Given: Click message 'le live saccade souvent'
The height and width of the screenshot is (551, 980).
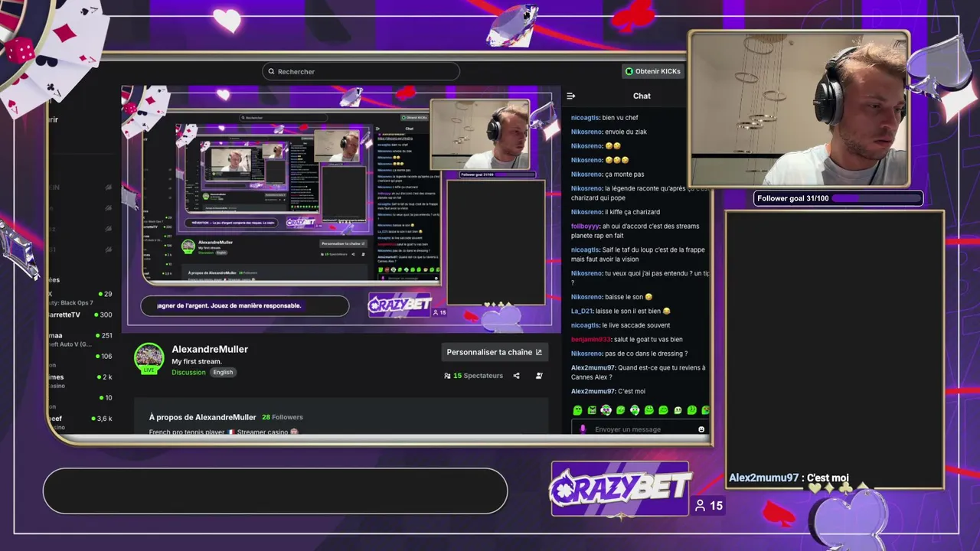Looking at the screenshot, I should [635, 325].
